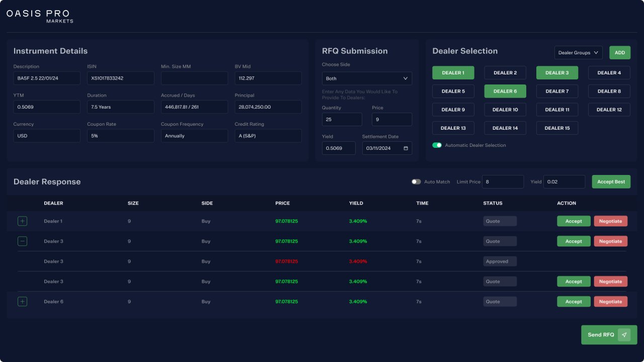Click the ADD button in Dealer Selection
Image resolution: width=644 pixels, height=362 pixels.
point(619,52)
